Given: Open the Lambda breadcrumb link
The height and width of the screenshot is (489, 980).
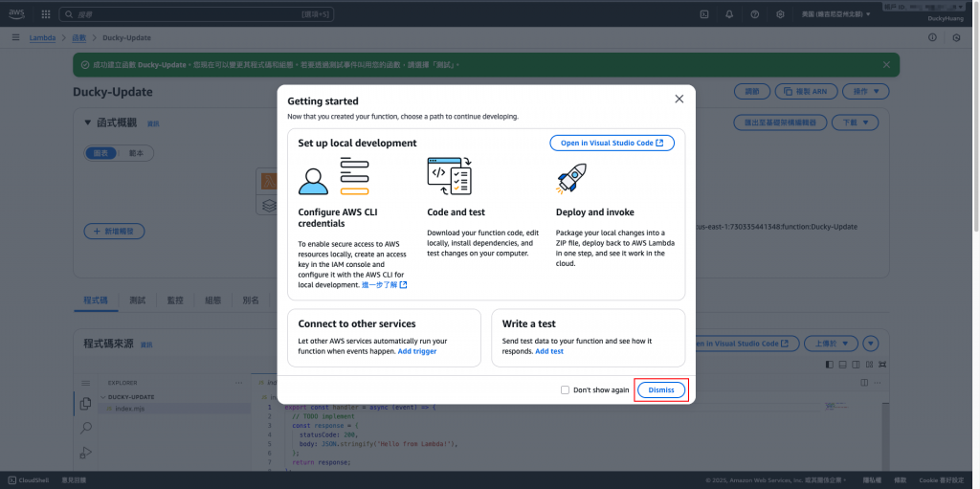Looking at the screenshot, I should [x=42, y=38].
